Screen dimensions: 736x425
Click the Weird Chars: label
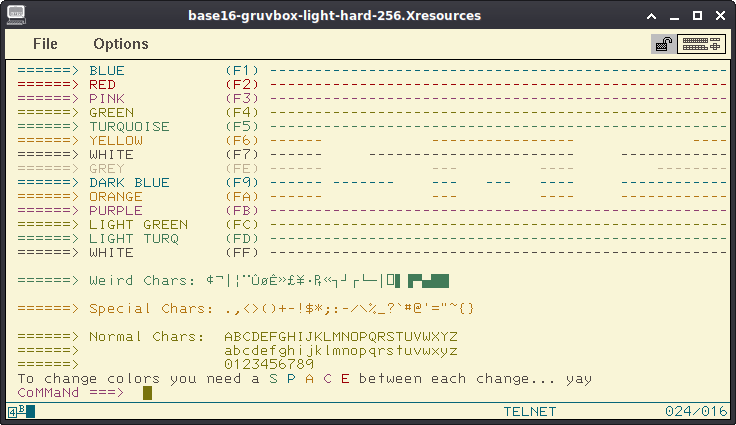click(x=142, y=281)
